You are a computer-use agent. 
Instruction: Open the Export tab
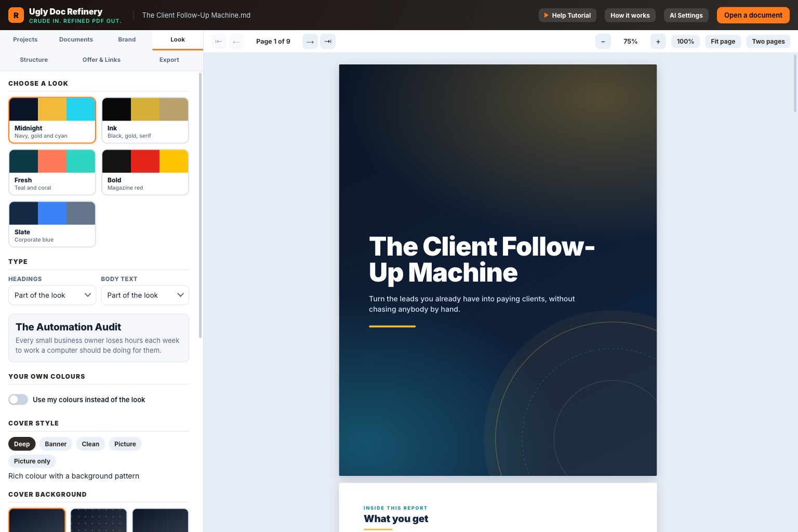coord(169,60)
